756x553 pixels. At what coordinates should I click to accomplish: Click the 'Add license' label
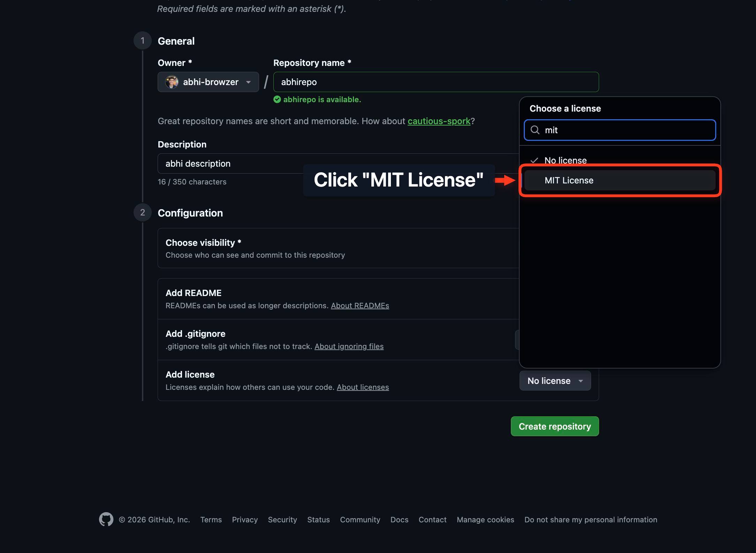(x=190, y=374)
